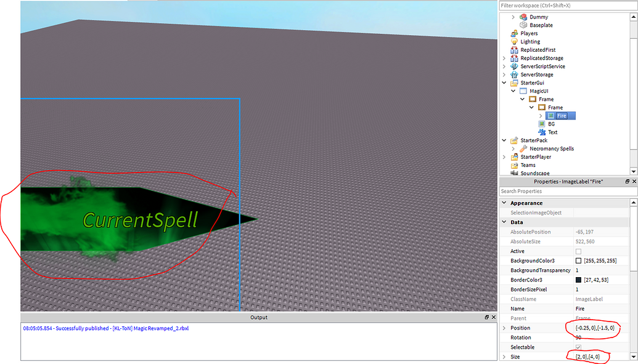
Task: Select the Teams item in Explorer
Action: 528,165
